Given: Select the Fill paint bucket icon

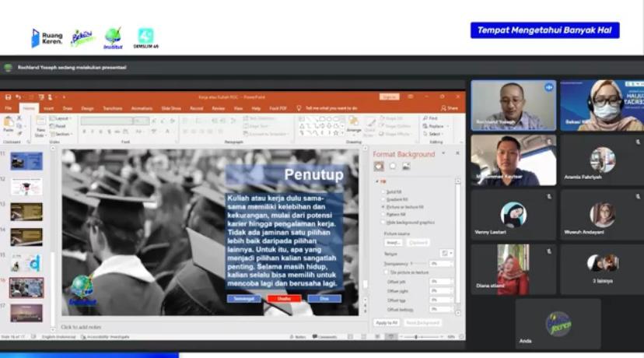Looking at the screenshot, I should pyautogui.click(x=379, y=166).
